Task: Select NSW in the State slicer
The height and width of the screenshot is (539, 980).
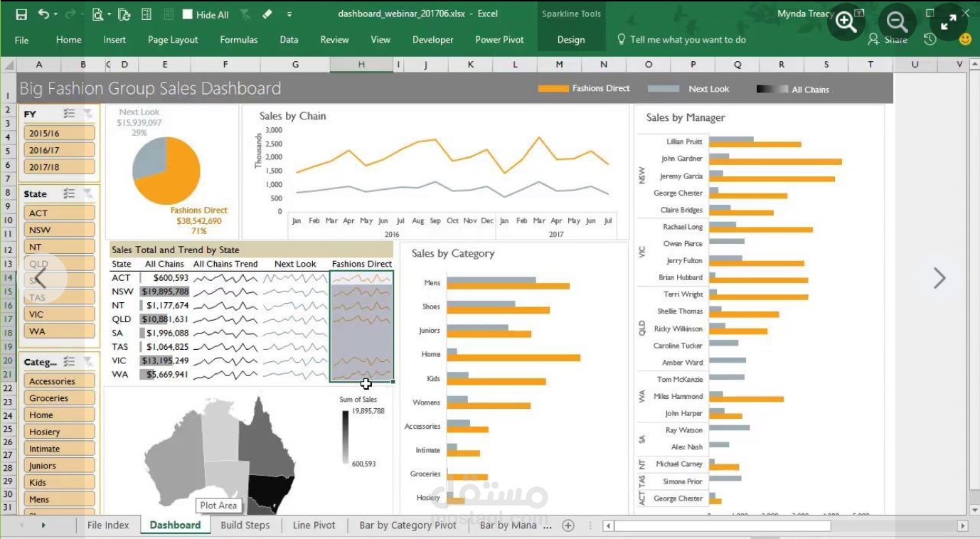Action: (59, 230)
